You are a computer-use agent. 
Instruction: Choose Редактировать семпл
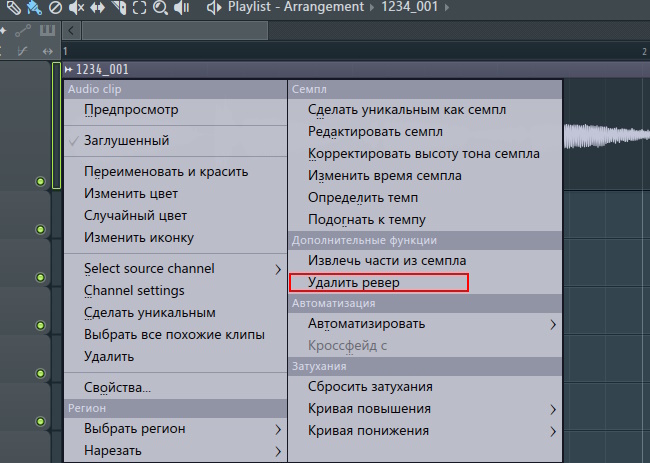(x=425, y=132)
